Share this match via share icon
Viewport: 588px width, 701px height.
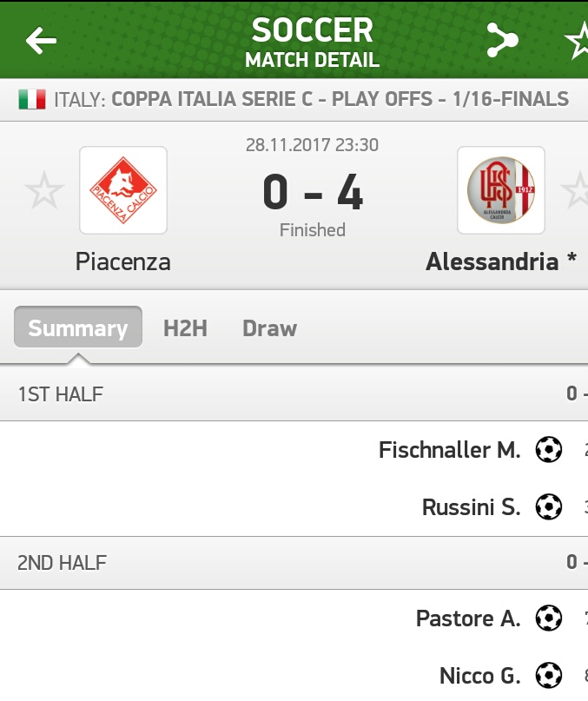501,40
